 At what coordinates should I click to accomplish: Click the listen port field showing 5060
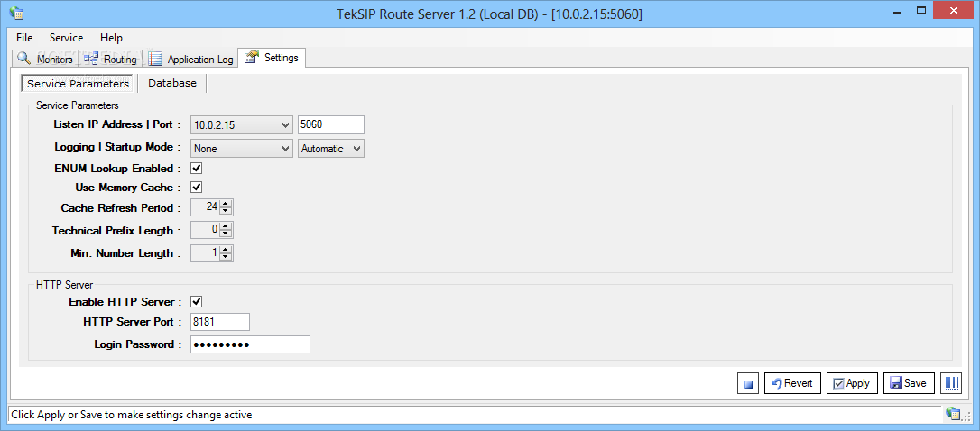point(331,125)
